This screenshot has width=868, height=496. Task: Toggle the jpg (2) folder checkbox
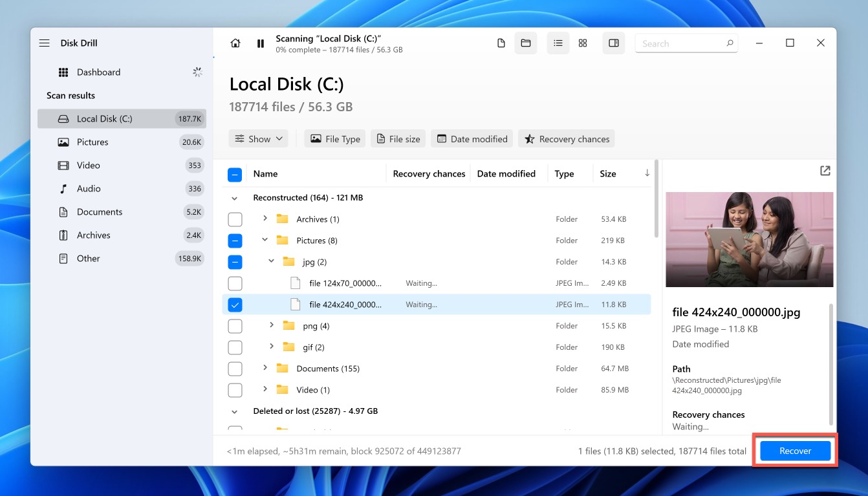[235, 262]
